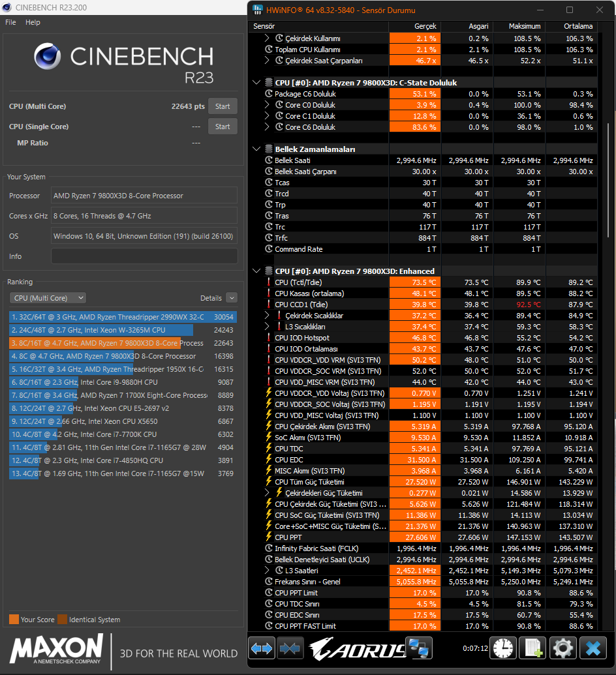The width and height of the screenshot is (616, 675).
Task: Start the CPU (Multi Core) benchmark
Action: point(223,106)
